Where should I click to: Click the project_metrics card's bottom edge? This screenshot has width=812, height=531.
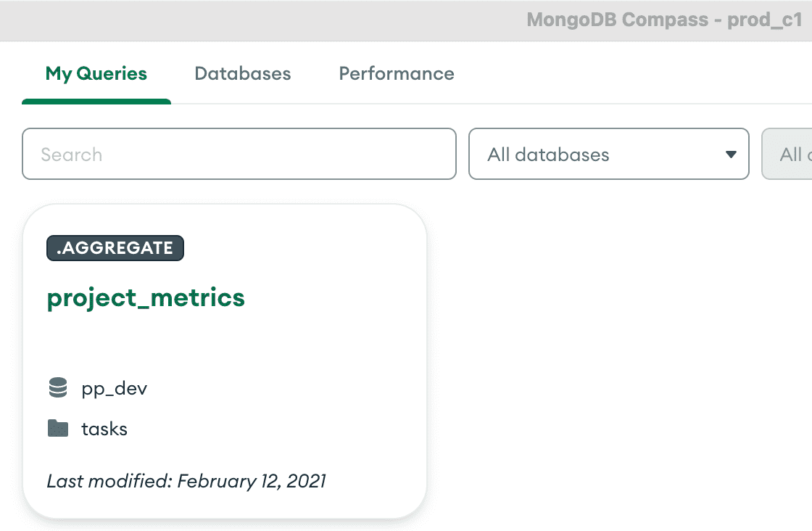[225, 517]
